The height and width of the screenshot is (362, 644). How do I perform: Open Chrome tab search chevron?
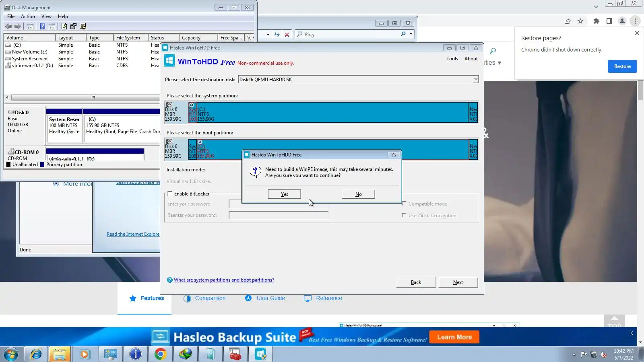(596, 6)
